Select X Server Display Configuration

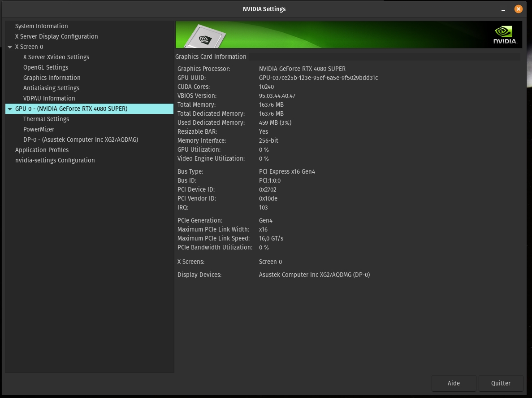point(56,36)
